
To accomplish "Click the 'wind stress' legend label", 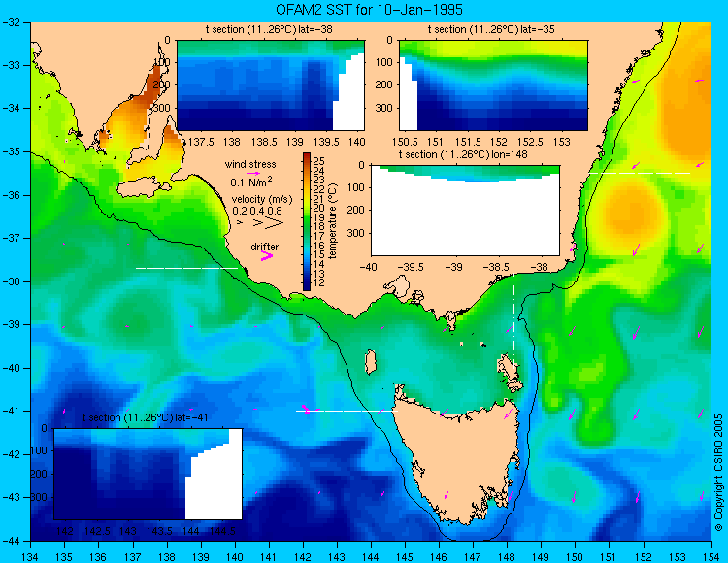I will 250,164.
